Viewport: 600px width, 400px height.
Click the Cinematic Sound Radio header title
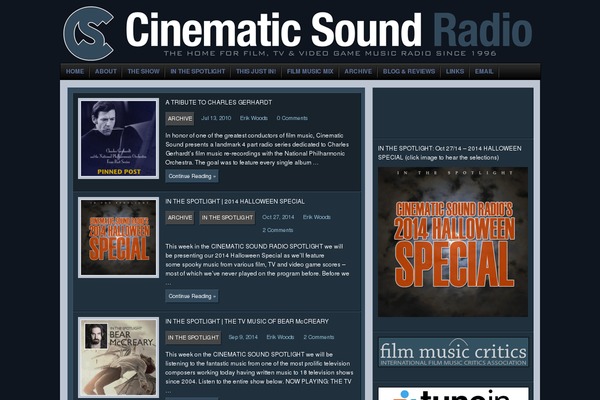[329, 29]
